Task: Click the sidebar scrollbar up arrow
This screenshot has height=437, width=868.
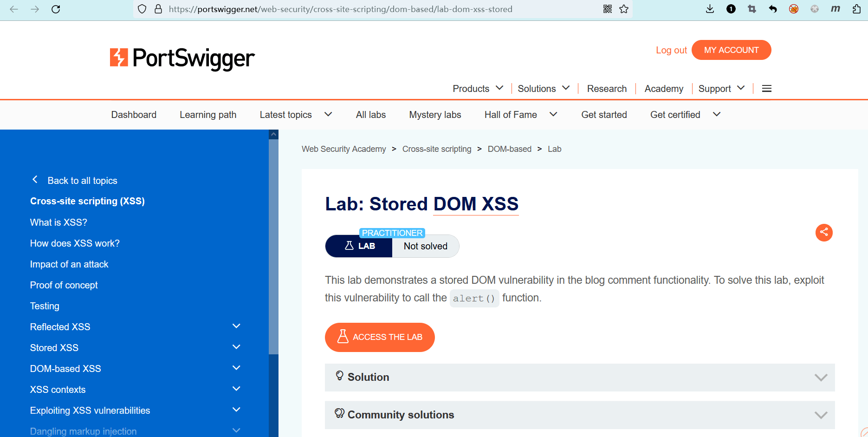Action: pos(274,135)
